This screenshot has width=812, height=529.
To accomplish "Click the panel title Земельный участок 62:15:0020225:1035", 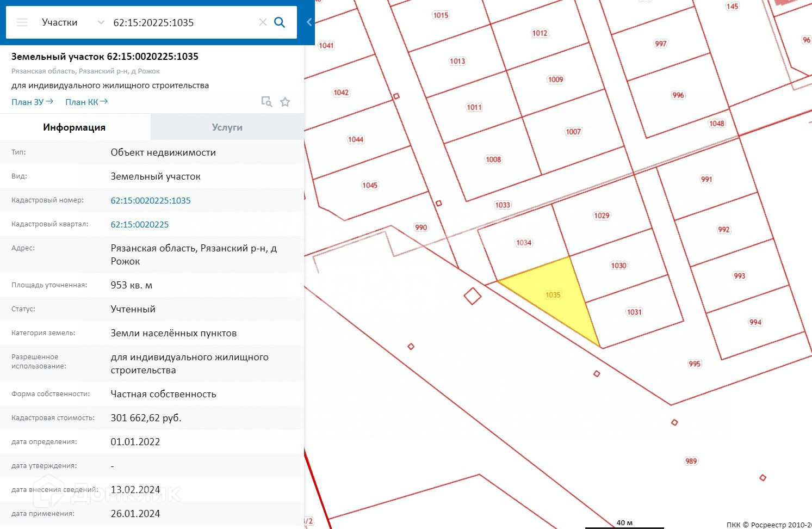I will coord(105,57).
